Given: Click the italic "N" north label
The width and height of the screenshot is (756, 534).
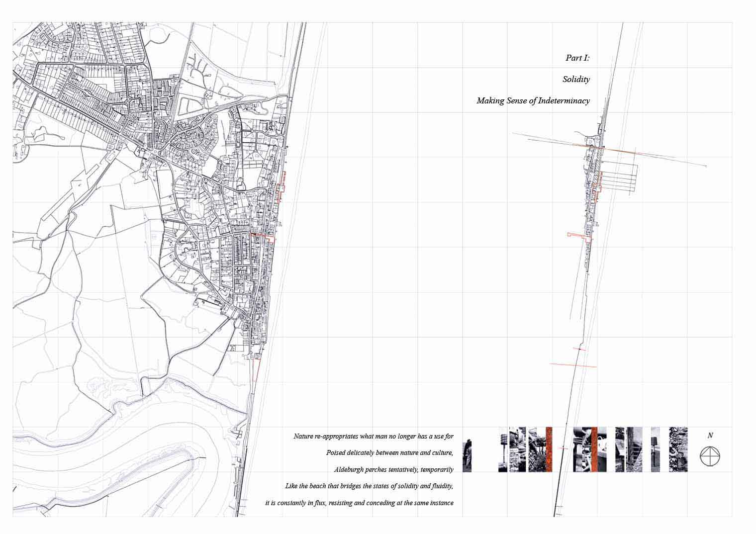Looking at the screenshot, I should click(x=710, y=436).
